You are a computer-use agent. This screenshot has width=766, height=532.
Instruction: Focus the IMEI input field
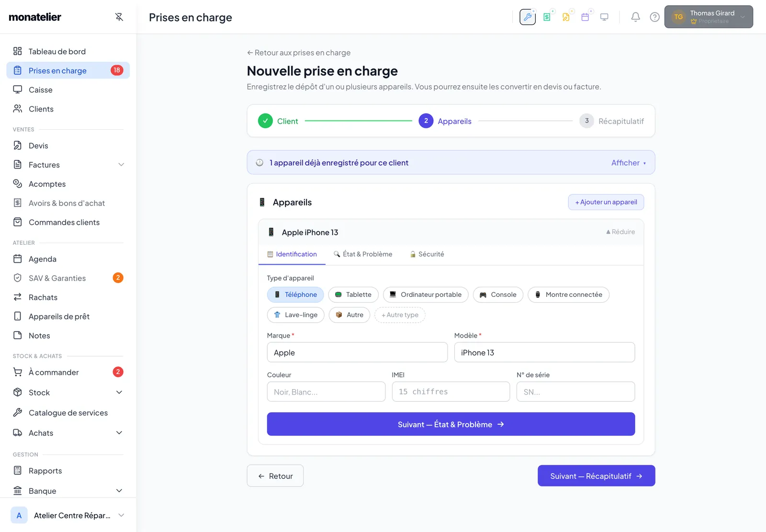point(451,392)
